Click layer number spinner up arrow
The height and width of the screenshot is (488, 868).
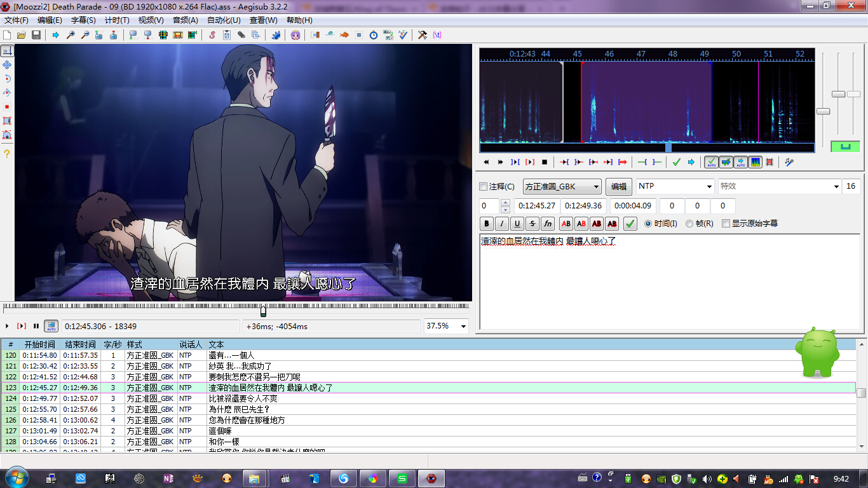[506, 203]
